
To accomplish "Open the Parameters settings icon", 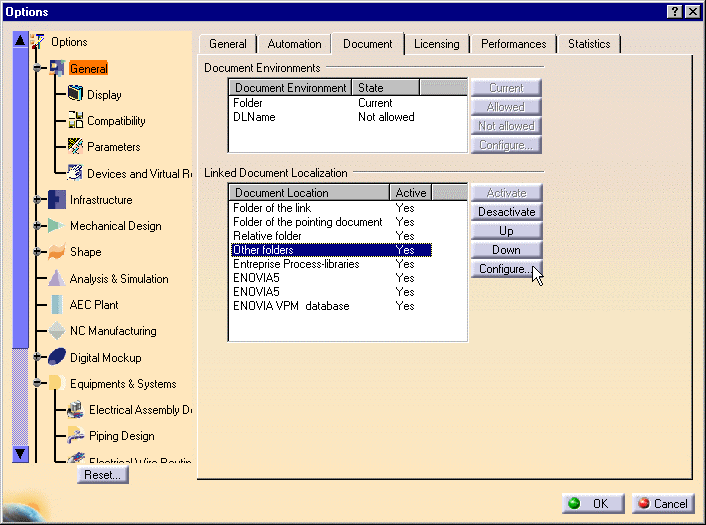I will coord(74,147).
